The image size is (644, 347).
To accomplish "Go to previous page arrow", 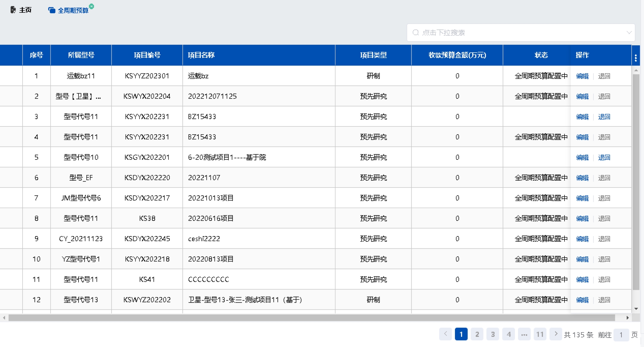I will [x=445, y=334].
